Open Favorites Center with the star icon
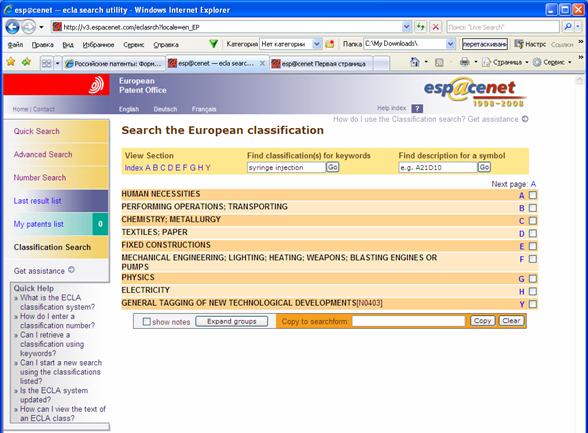The height and width of the screenshot is (433, 588). pos(11,62)
